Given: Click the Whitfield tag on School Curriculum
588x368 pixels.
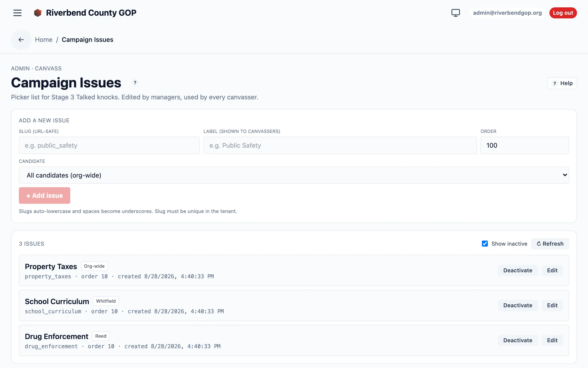Looking at the screenshot, I should click(106, 301).
